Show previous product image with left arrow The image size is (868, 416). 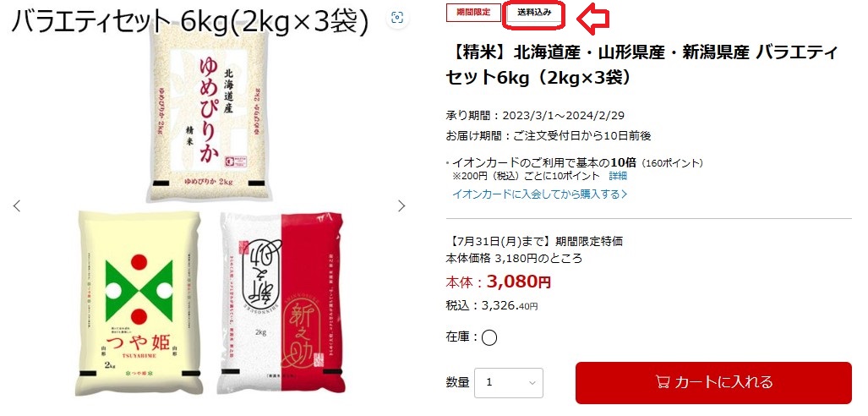pyautogui.click(x=17, y=206)
